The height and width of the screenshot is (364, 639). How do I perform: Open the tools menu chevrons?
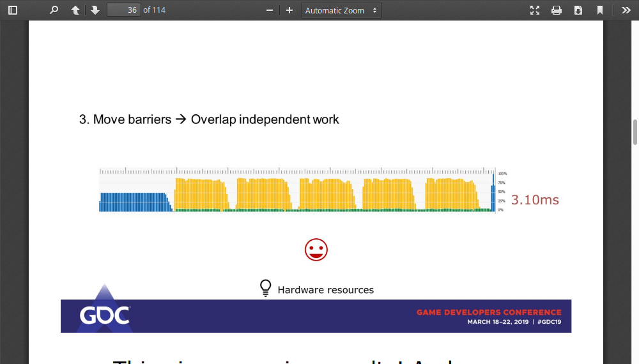(x=626, y=10)
